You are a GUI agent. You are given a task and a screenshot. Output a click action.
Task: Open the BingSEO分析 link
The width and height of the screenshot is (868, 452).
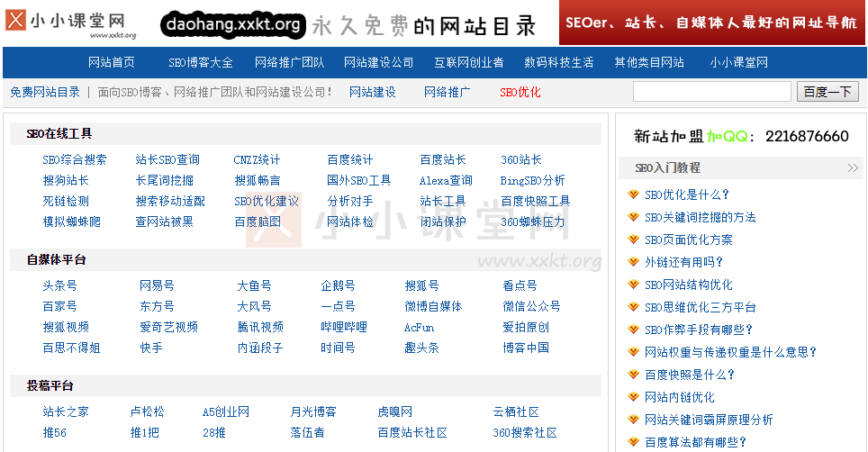[532, 180]
